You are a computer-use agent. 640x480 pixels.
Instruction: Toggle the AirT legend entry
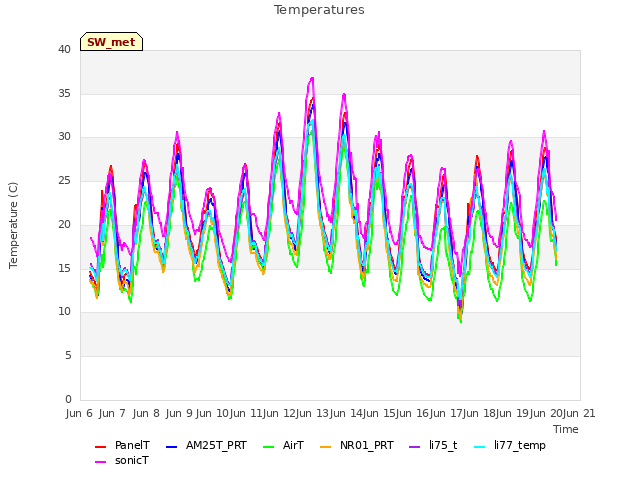coord(284,445)
